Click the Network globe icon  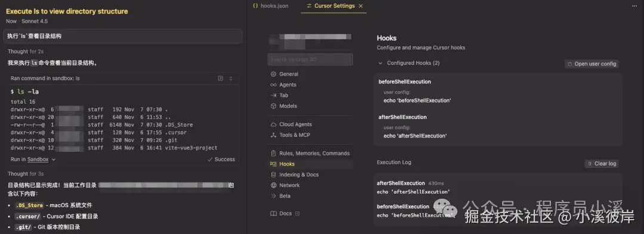(273, 185)
